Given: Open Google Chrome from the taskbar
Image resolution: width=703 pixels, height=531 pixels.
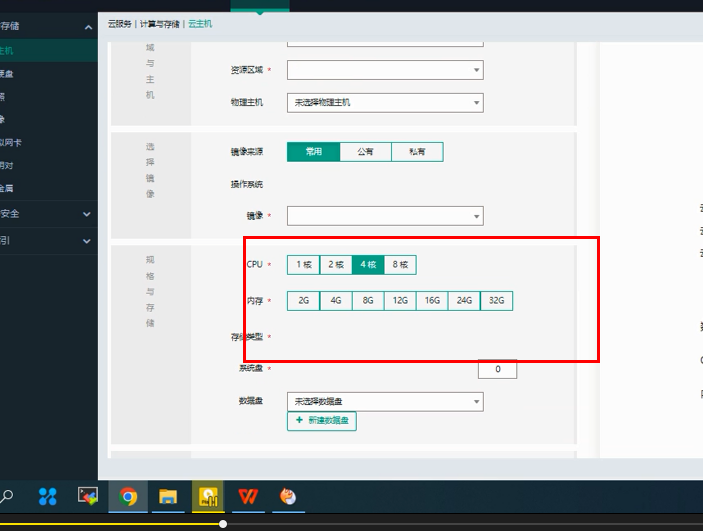Looking at the screenshot, I should (x=128, y=496).
